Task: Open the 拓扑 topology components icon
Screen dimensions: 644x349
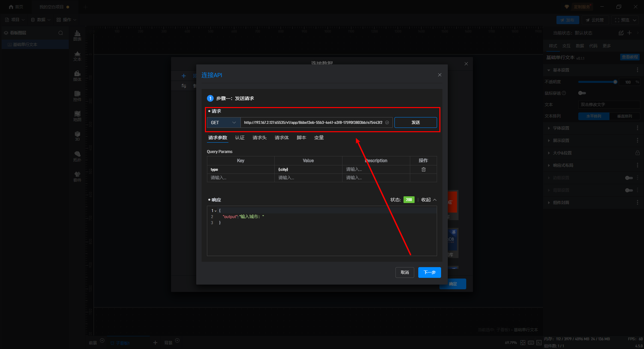Action: click(x=77, y=156)
